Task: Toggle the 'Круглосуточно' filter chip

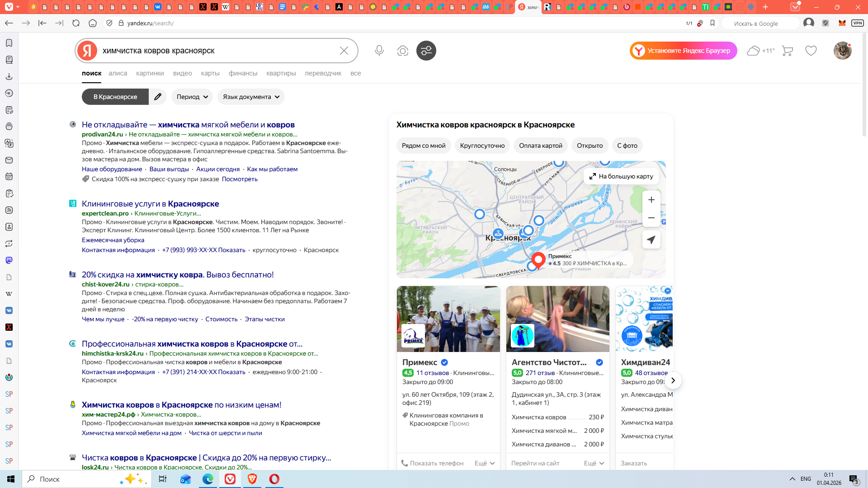Action: tap(482, 145)
